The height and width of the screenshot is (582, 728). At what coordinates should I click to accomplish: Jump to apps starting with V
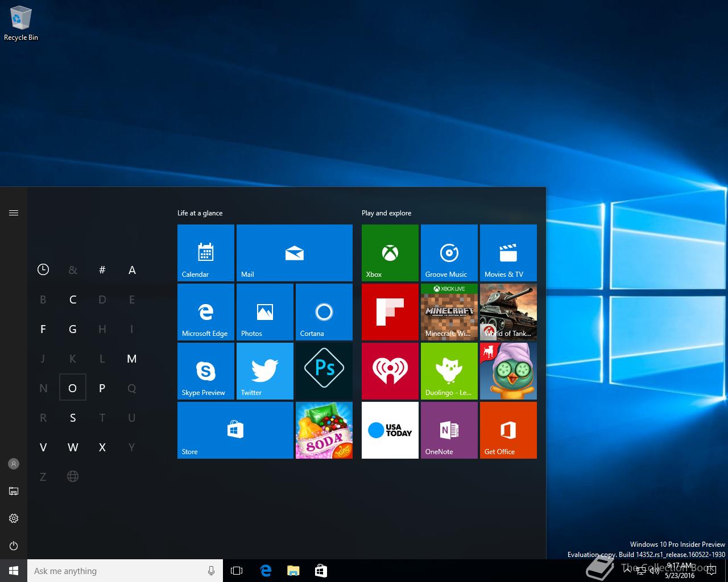[x=43, y=447]
